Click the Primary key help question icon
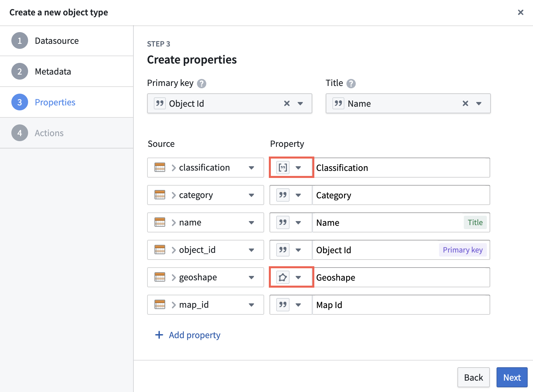This screenshot has width=533, height=392. click(x=202, y=83)
